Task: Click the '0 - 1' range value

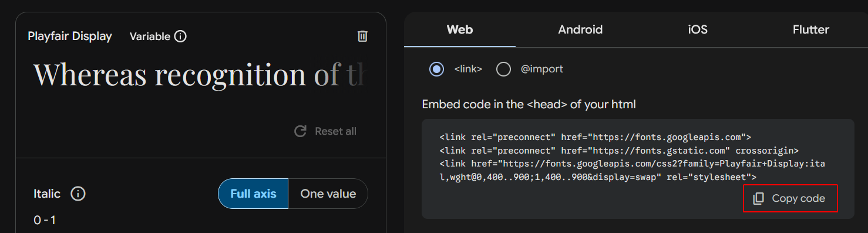Action: click(x=45, y=221)
